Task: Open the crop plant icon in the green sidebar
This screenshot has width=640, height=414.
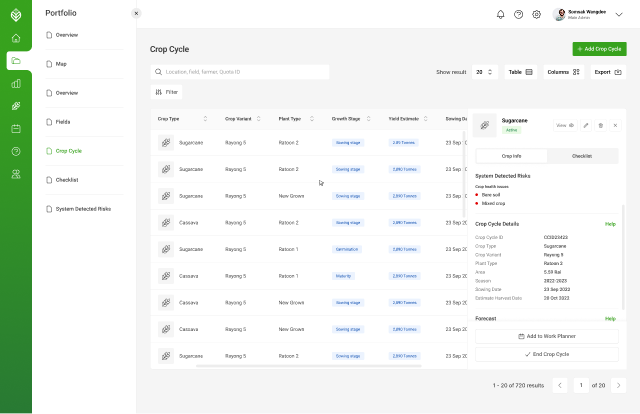Action: [16, 106]
